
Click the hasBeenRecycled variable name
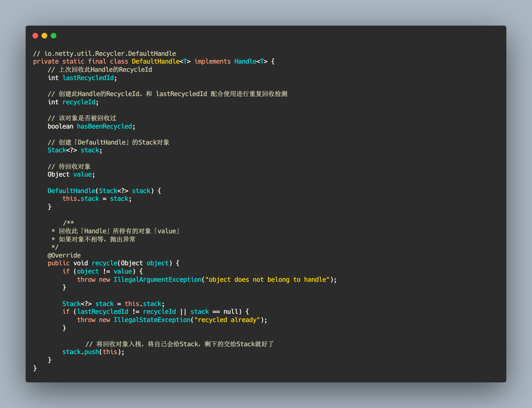pos(104,126)
